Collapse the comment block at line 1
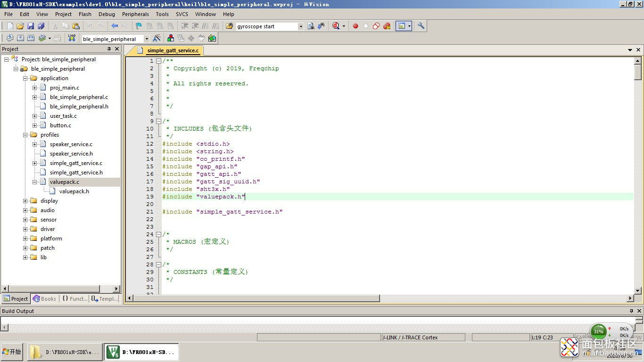The width and height of the screenshot is (644, 362). pyautogui.click(x=159, y=61)
